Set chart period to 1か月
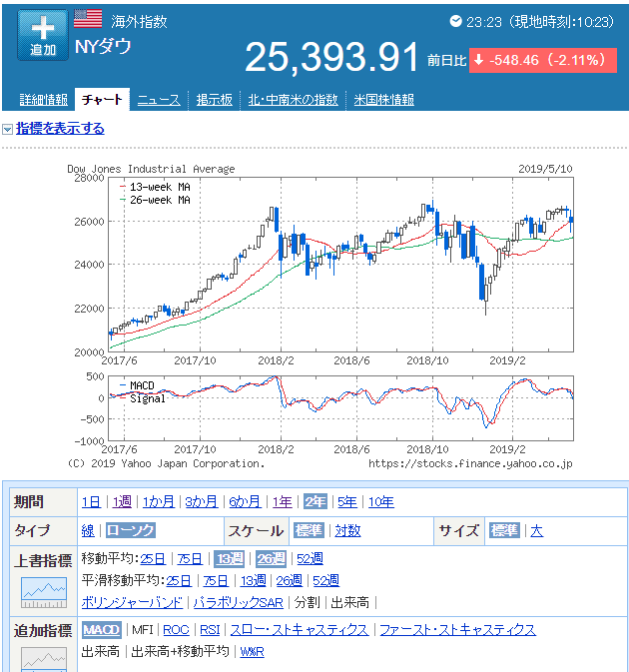 159,502
